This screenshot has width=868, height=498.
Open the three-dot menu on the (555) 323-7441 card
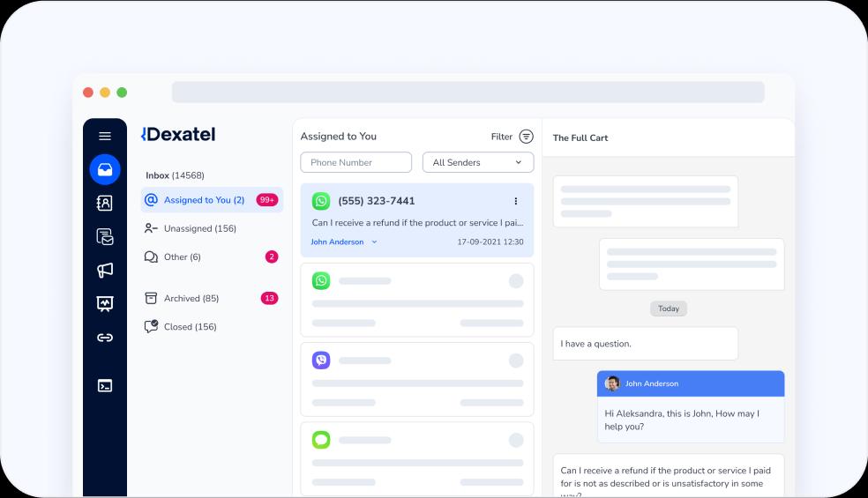(x=515, y=201)
